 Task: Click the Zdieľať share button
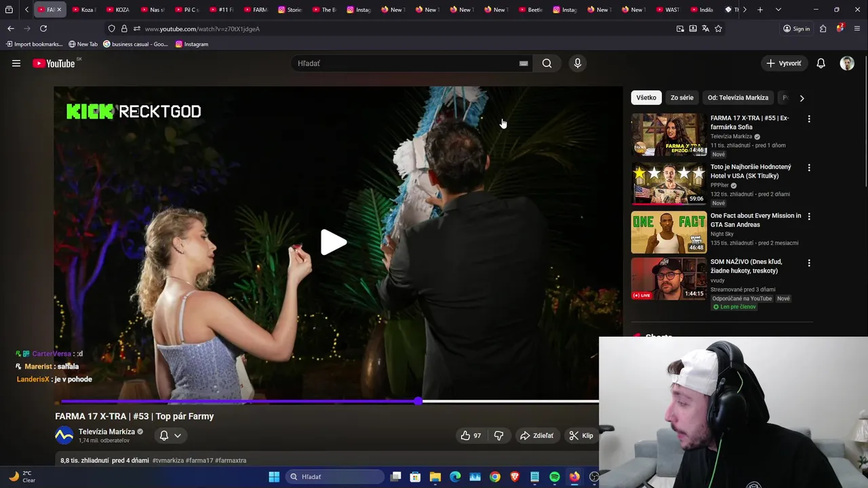click(x=536, y=436)
